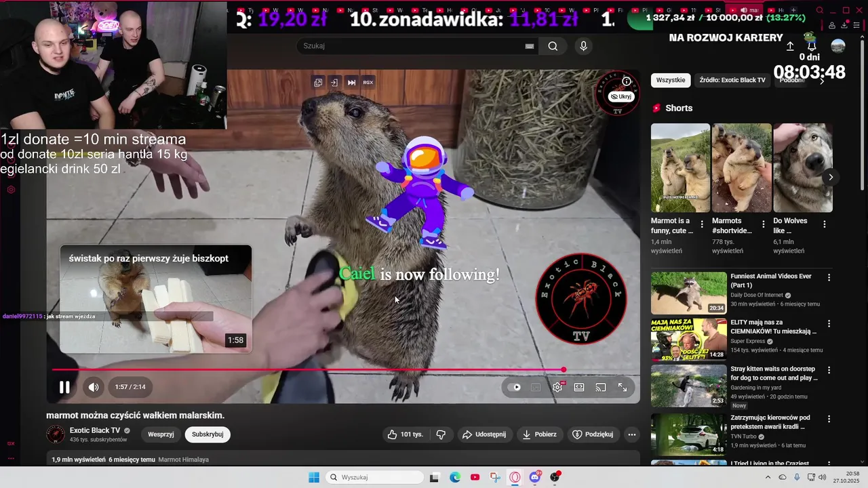Click the Exotic Black TV channel avatar
The width and height of the screenshot is (868, 488).
56,434
